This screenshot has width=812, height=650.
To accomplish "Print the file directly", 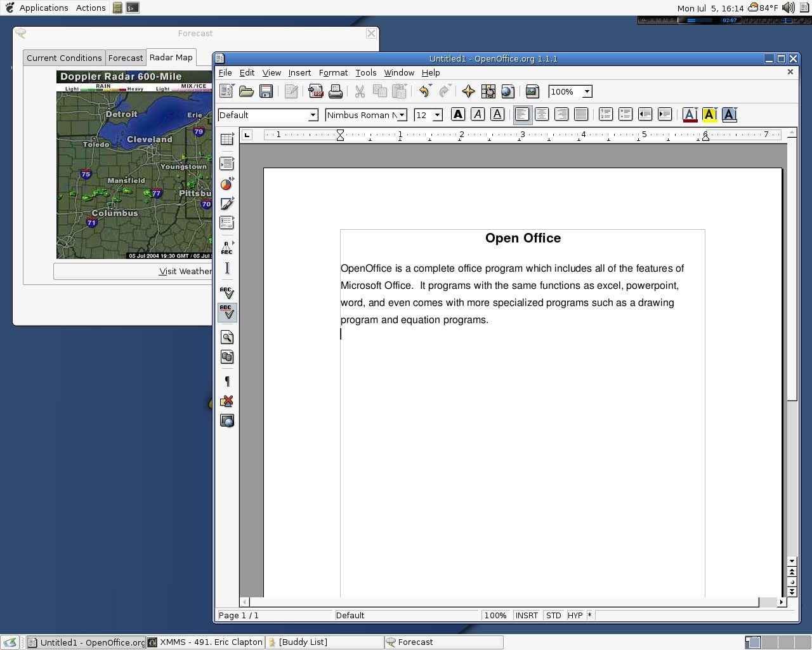I will tap(336, 91).
